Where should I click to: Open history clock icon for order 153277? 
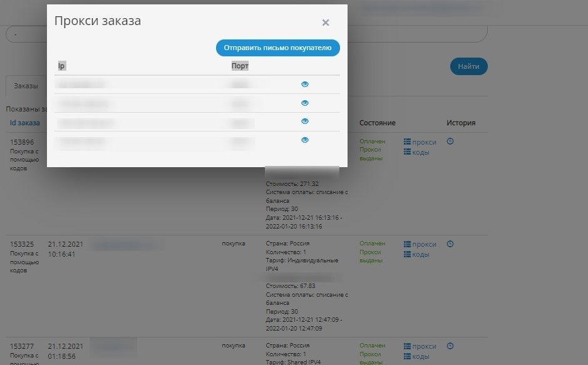point(450,346)
